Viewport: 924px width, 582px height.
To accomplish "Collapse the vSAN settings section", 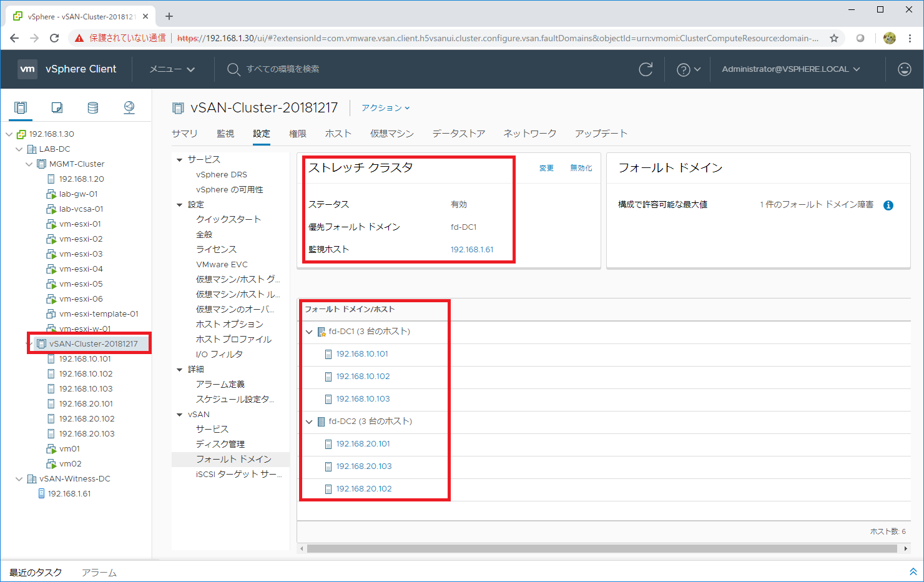I will (180, 415).
